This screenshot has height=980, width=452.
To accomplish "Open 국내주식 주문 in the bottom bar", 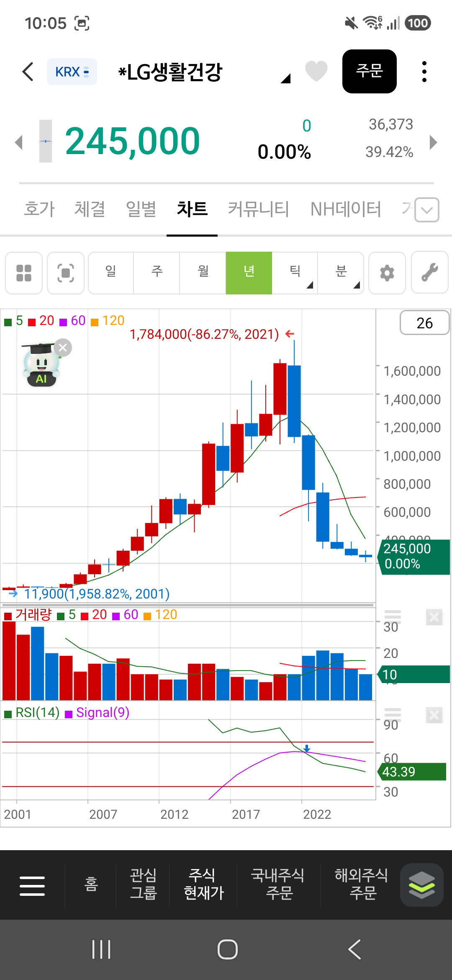I will click(277, 884).
